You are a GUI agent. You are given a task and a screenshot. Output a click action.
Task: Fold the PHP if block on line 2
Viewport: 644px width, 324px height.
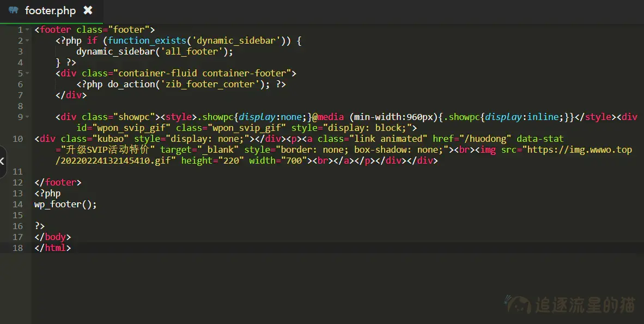coord(27,41)
